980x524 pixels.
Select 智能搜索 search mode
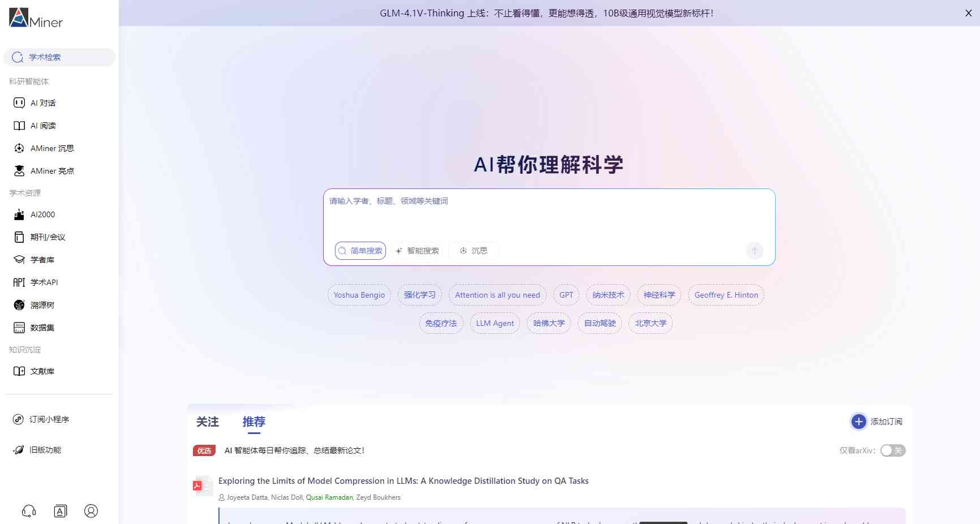point(417,251)
